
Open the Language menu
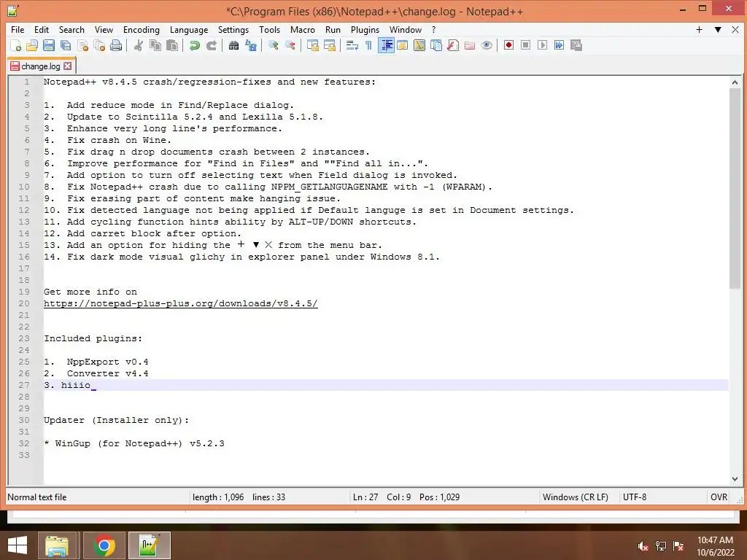[x=189, y=29]
